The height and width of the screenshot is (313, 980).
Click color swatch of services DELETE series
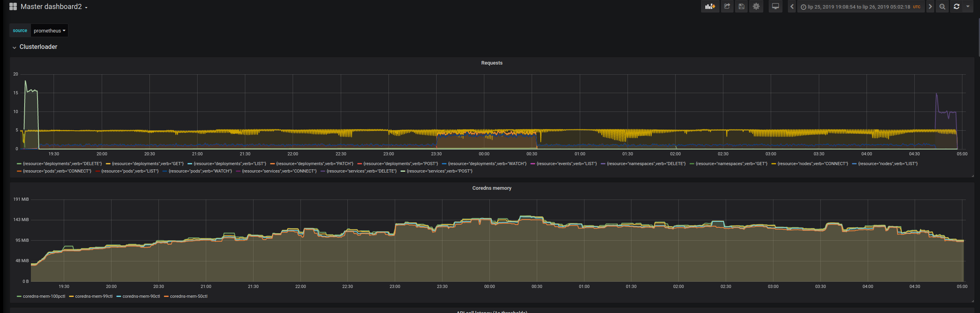click(323, 171)
